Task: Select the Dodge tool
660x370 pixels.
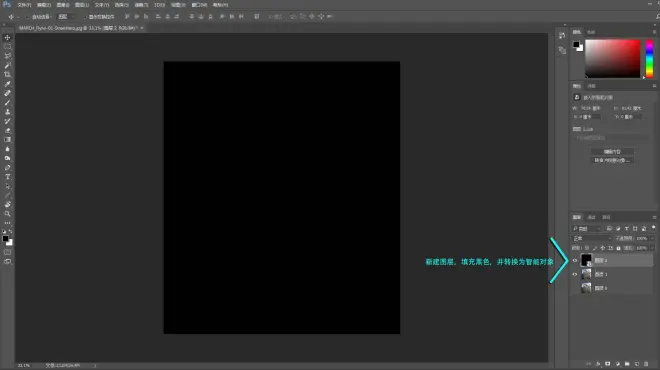Action: click(x=8, y=158)
